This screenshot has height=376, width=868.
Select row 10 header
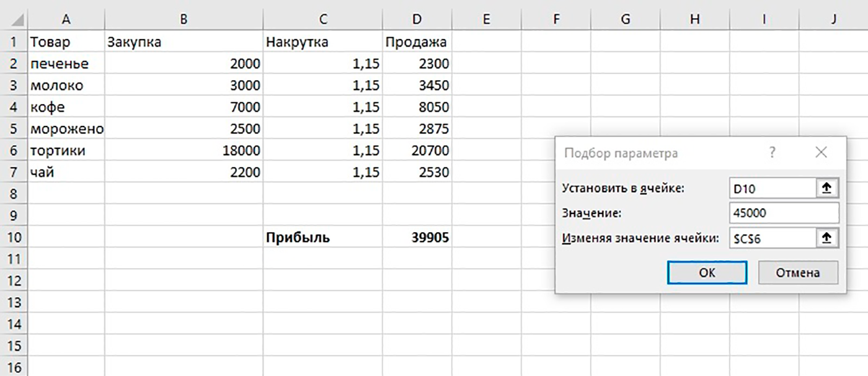[13, 238]
